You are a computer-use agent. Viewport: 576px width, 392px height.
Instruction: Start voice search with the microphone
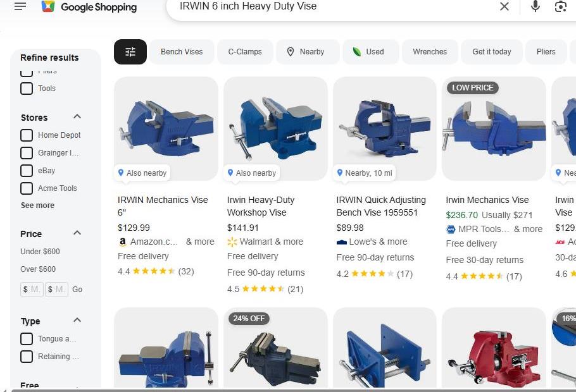point(535,6)
